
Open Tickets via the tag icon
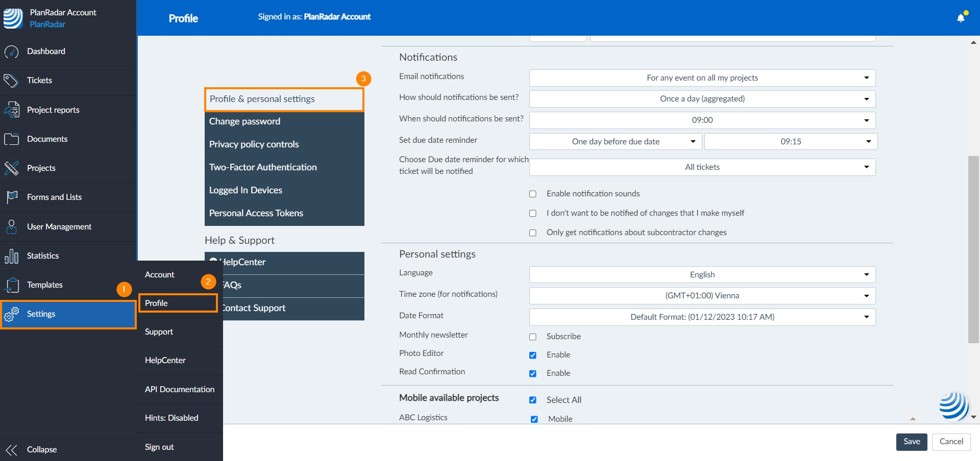click(x=11, y=81)
